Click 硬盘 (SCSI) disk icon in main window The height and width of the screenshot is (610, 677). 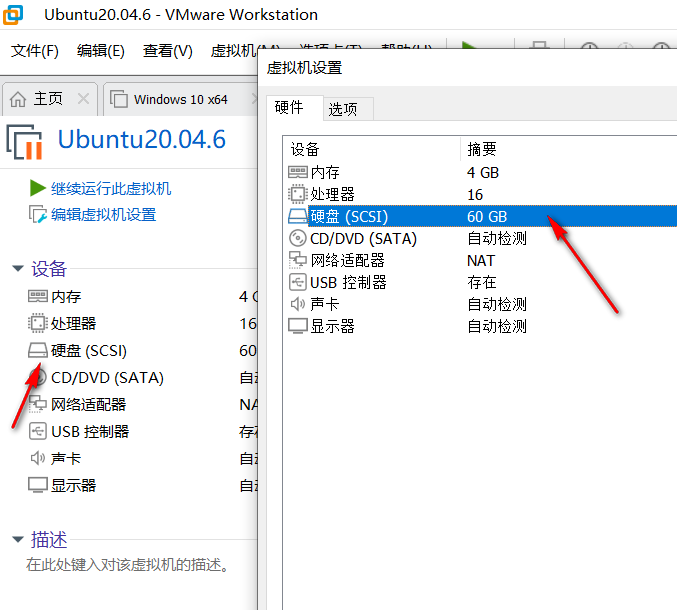click(38, 350)
